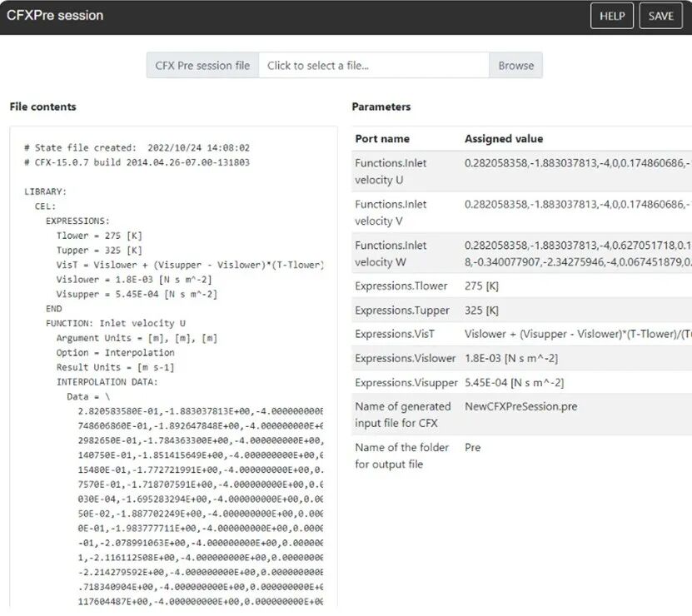Screen dimensions: 692x616
Task: Select 'Functions.Inlet velocity W' port name
Action: (x=391, y=254)
